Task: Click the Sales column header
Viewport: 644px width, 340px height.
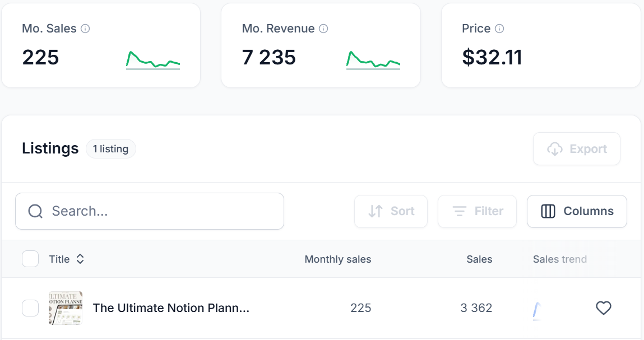Action: (479, 259)
